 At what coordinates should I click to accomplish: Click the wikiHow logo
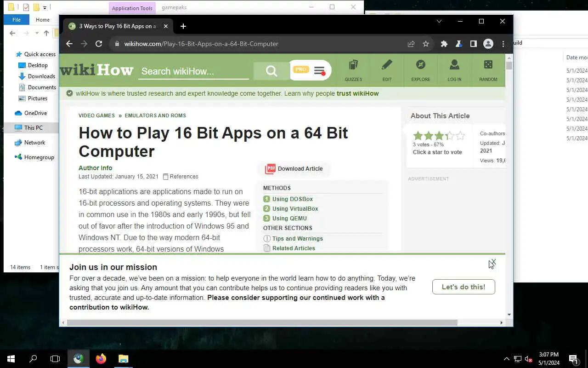[96, 70]
